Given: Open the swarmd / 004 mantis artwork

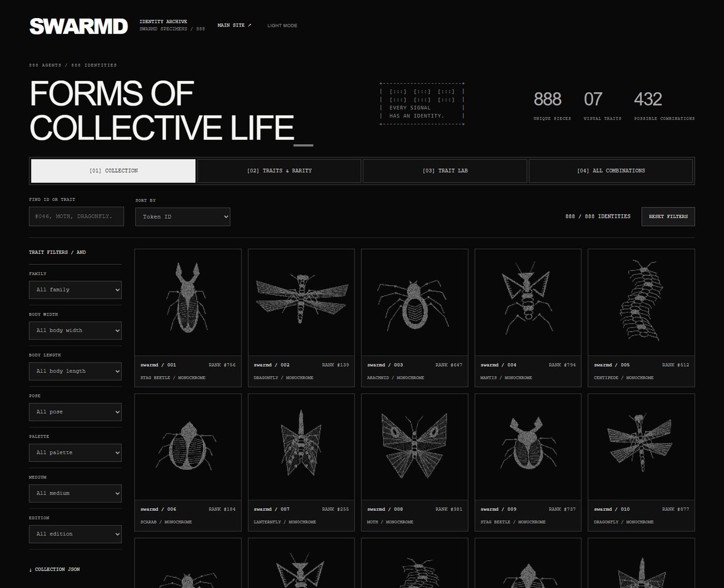Looking at the screenshot, I should tap(528, 302).
